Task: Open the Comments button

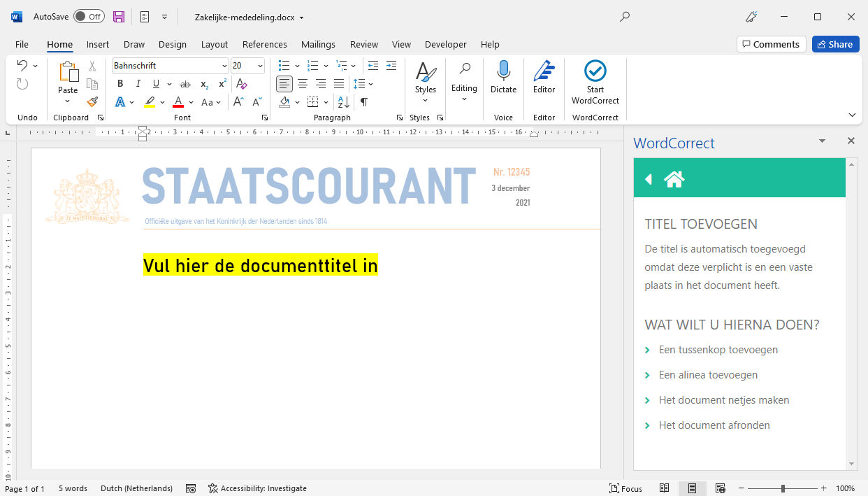Action: coord(772,44)
